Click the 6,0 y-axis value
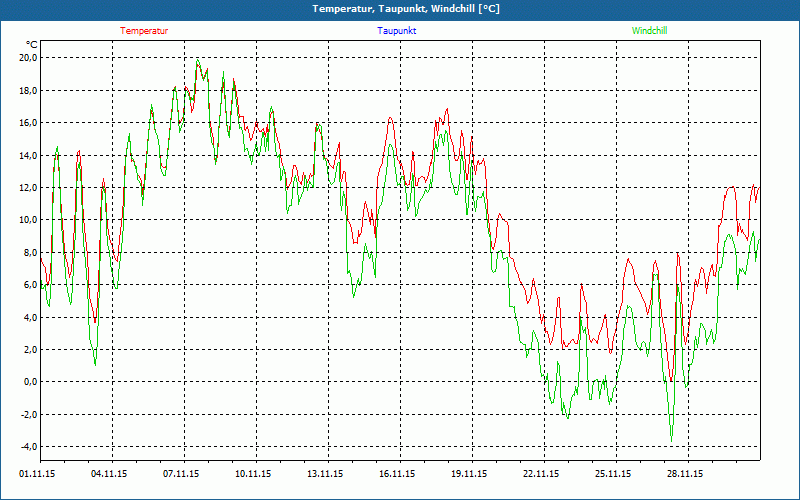 point(30,285)
